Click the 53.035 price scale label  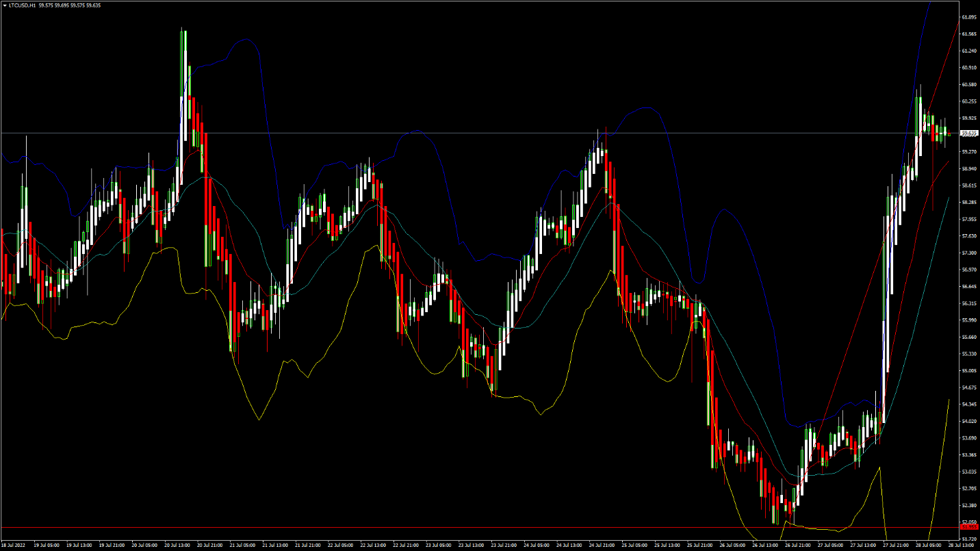pyautogui.click(x=969, y=472)
